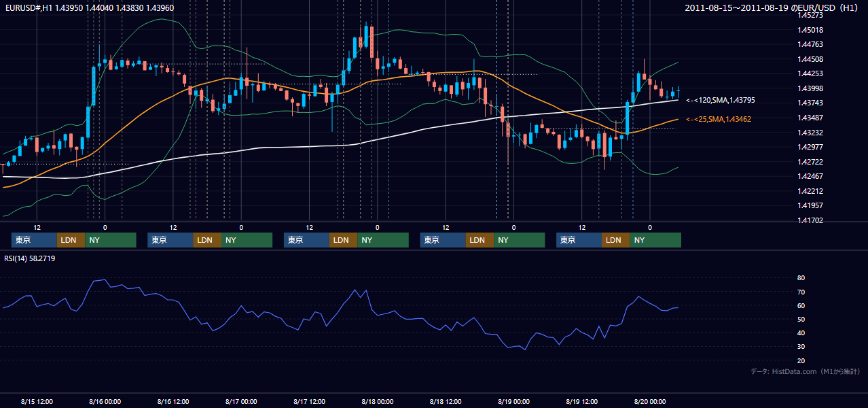Select price level 1.42722
The width and height of the screenshot is (868, 408).
(x=810, y=162)
